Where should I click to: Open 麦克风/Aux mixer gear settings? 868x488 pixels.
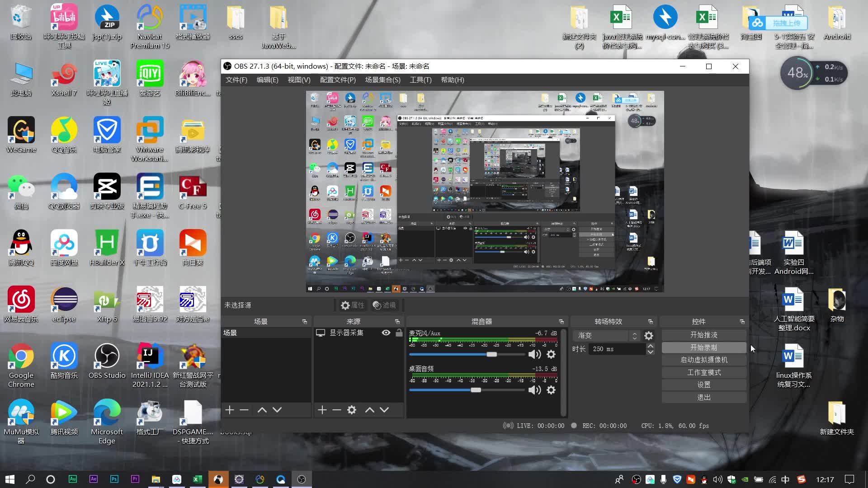pos(551,354)
